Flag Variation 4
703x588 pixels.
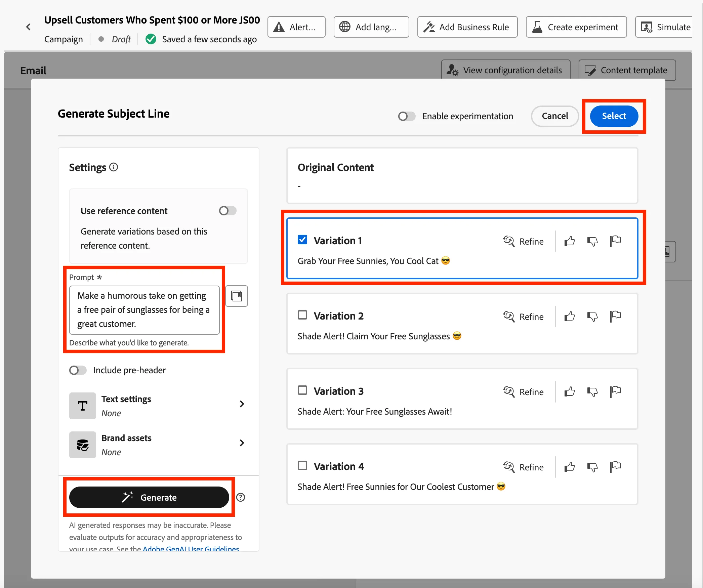click(x=616, y=467)
